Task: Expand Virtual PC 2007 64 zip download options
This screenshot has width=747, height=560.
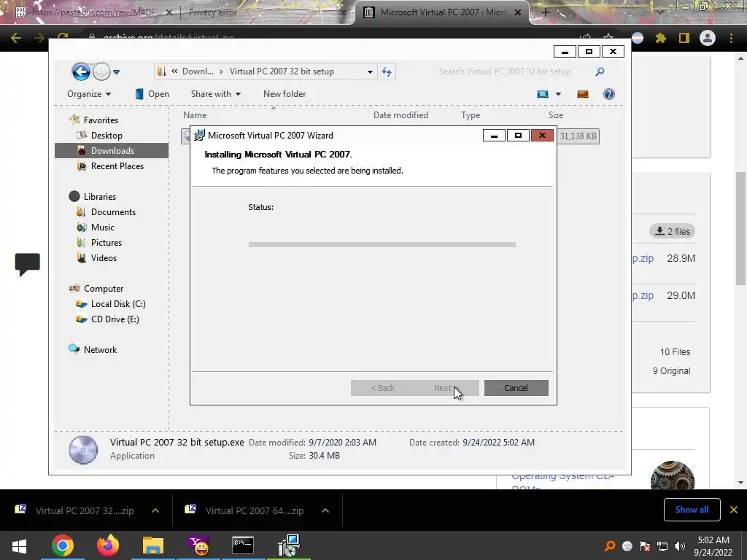Action: (325, 510)
